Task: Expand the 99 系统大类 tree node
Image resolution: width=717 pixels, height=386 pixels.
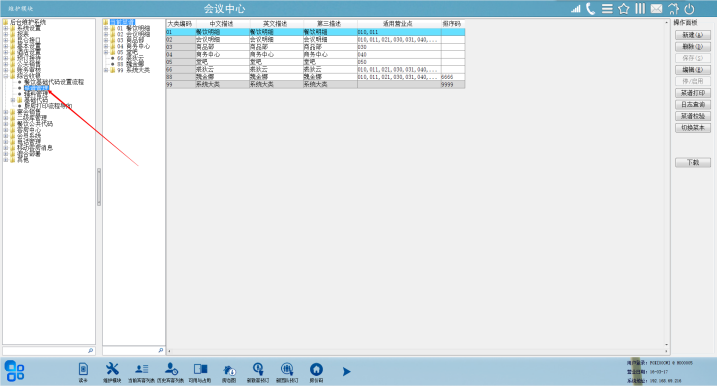Action: [106, 70]
